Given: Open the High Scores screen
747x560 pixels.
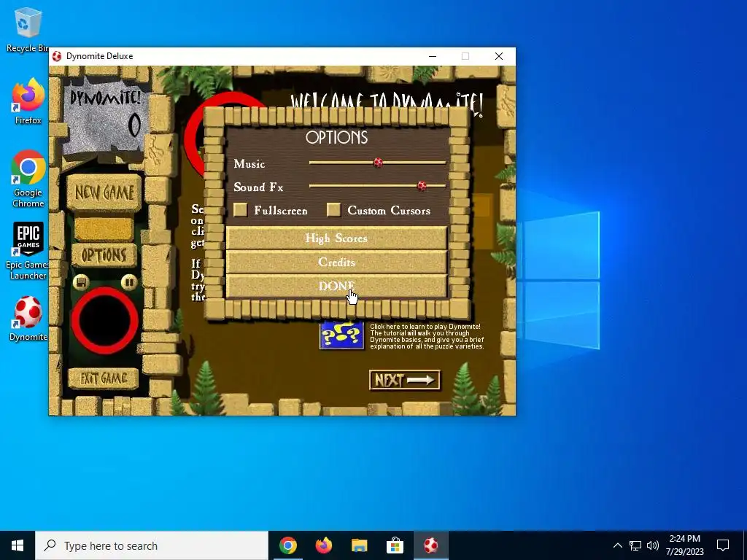Looking at the screenshot, I should (x=336, y=238).
